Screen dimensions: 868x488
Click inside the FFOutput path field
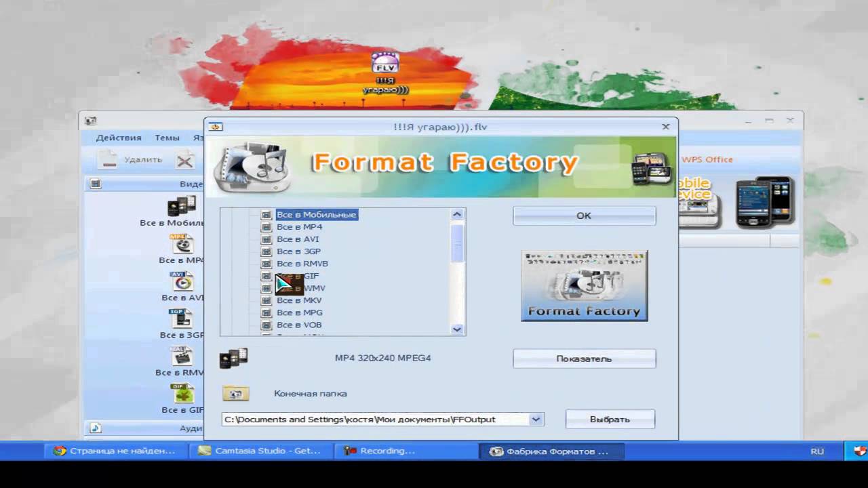[x=376, y=420]
